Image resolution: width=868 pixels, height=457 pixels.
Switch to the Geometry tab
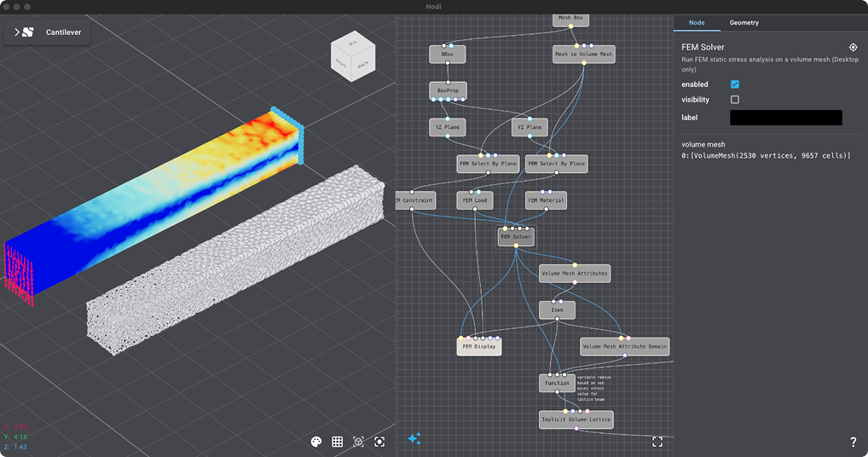(744, 23)
